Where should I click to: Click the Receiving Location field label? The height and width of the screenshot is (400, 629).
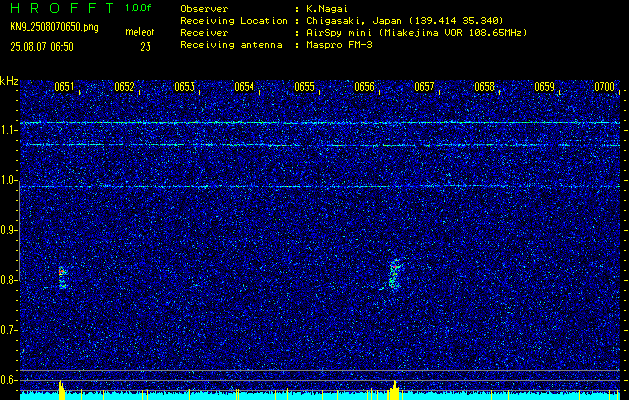pos(234,21)
